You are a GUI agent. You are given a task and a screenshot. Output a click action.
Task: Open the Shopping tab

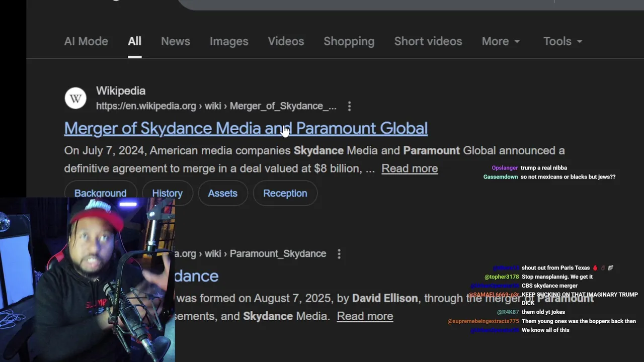point(349,41)
